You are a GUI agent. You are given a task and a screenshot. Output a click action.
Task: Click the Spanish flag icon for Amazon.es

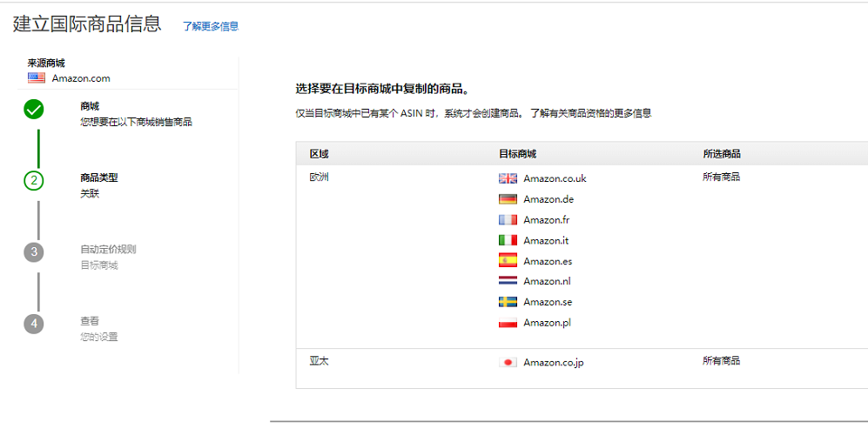(x=508, y=260)
